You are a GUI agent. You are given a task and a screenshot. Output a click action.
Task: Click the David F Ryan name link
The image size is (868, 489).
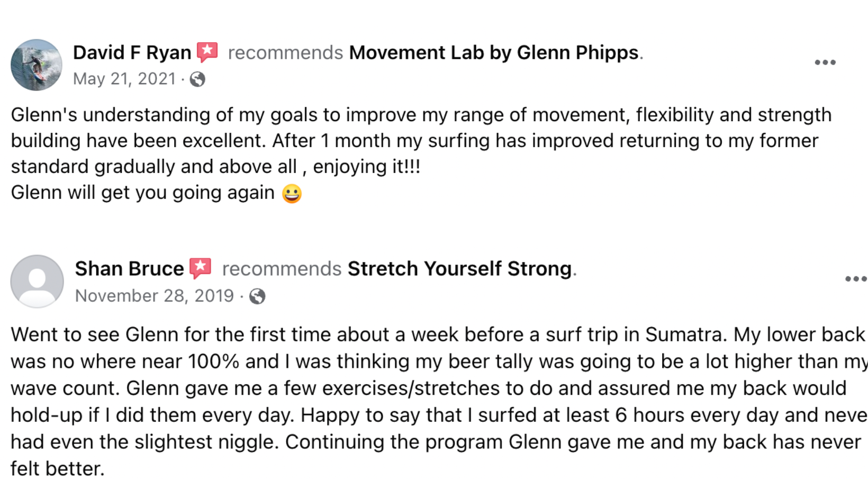(x=132, y=52)
